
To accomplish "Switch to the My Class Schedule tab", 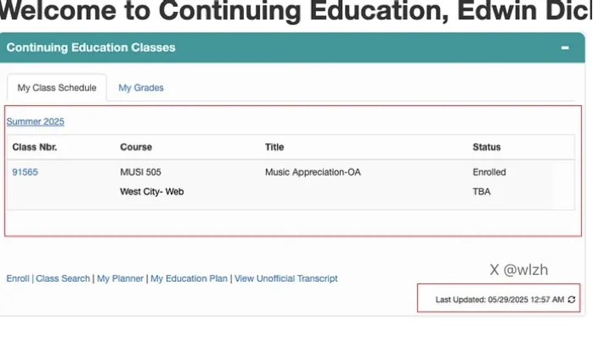I will (x=57, y=87).
